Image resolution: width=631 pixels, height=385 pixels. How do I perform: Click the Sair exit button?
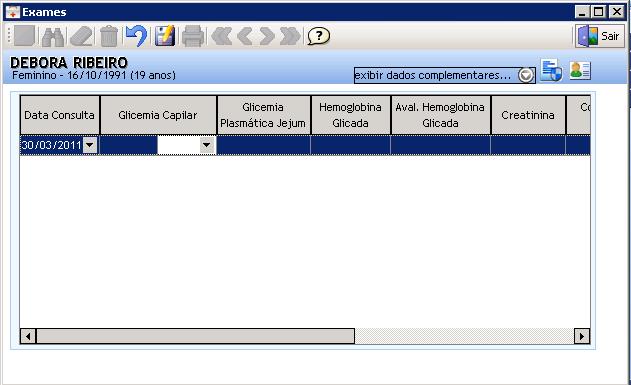click(600, 36)
